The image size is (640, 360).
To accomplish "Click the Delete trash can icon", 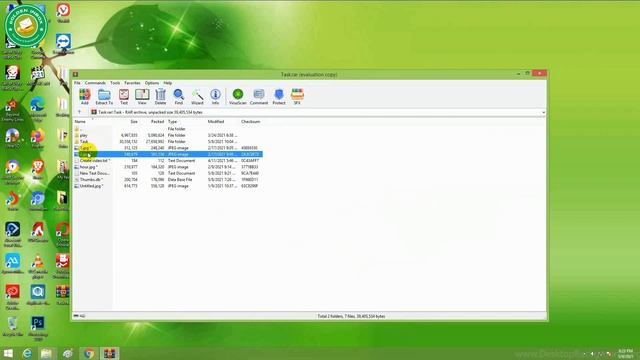I will click(160, 97).
